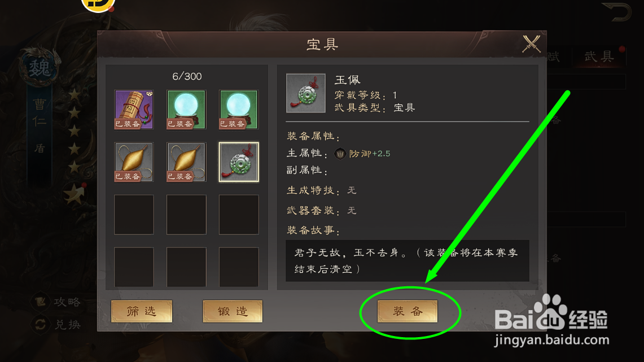Select the crystal ball item in the top right slot
Viewport: 644px width, 362px height.
tap(239, 110)
